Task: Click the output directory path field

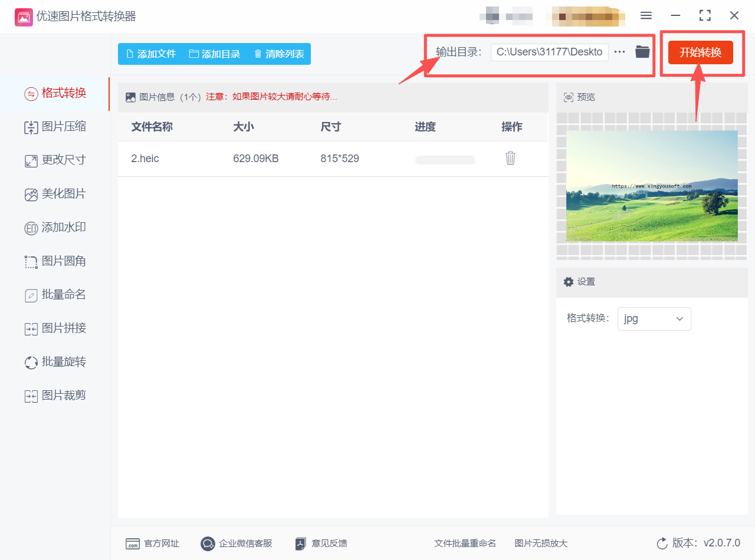Action: click(549, 52)
